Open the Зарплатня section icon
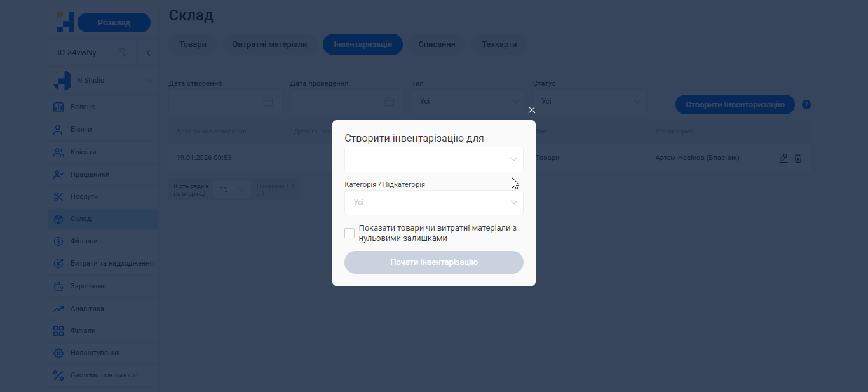Viewport: 868px width, 392px height. click(58, 285)
